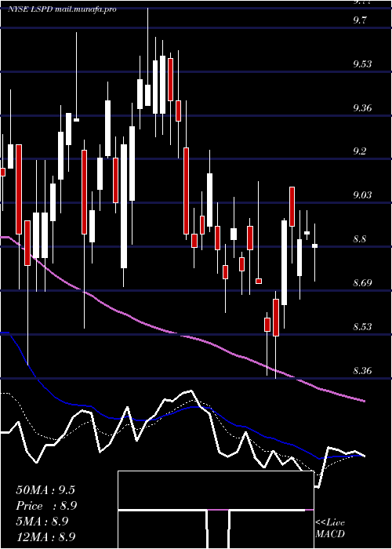Click the 9.2 price axis label
392x549 pixels.
360,151
